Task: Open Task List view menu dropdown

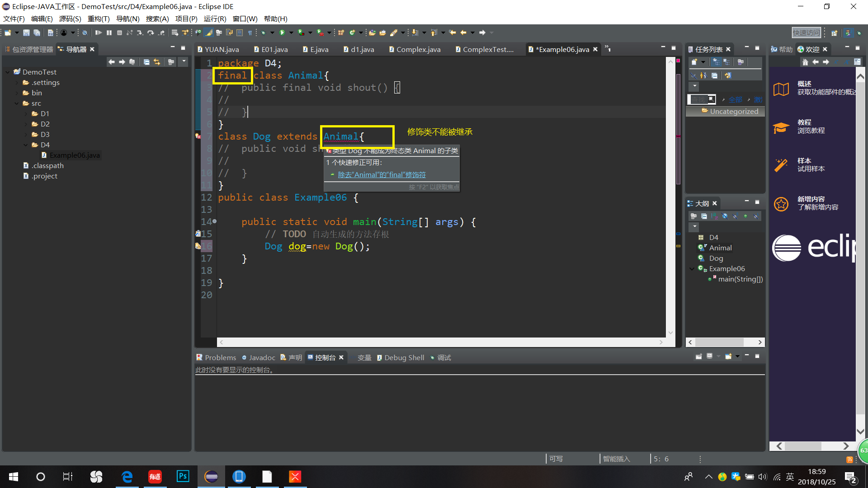Action: [695, 86]
